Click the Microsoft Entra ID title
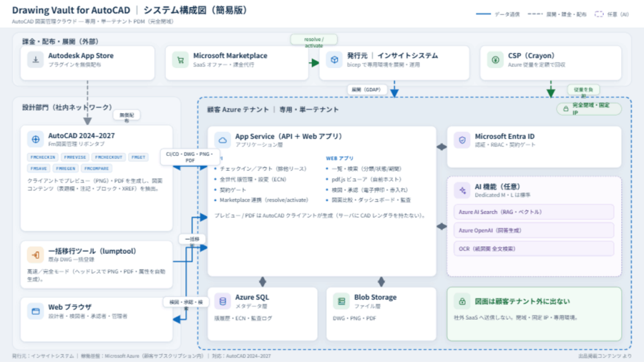The width and height of the screenshot is (644, 362). pyautogui.click(x=505, y=136)
